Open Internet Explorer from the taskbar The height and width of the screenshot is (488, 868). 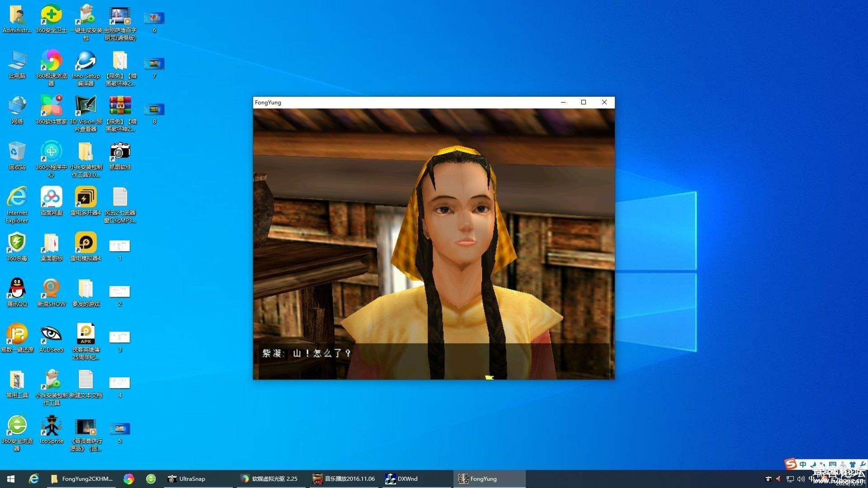pos(34,479)
